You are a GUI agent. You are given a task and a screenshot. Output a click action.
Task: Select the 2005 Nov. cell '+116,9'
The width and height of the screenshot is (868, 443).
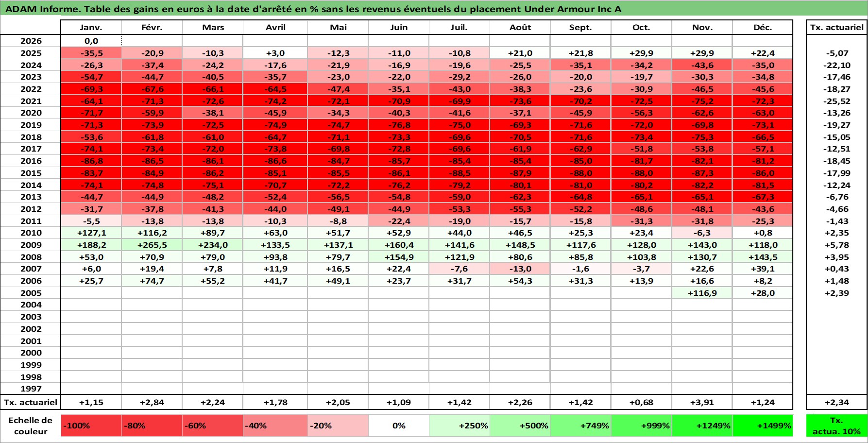pyautogui.click(x=702, y=293)
